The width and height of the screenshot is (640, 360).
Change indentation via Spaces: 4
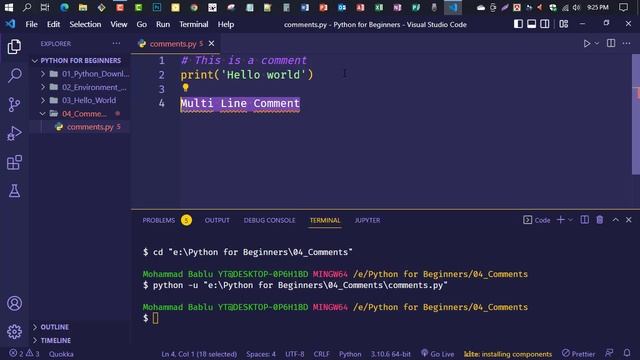[x=261, y=353]
